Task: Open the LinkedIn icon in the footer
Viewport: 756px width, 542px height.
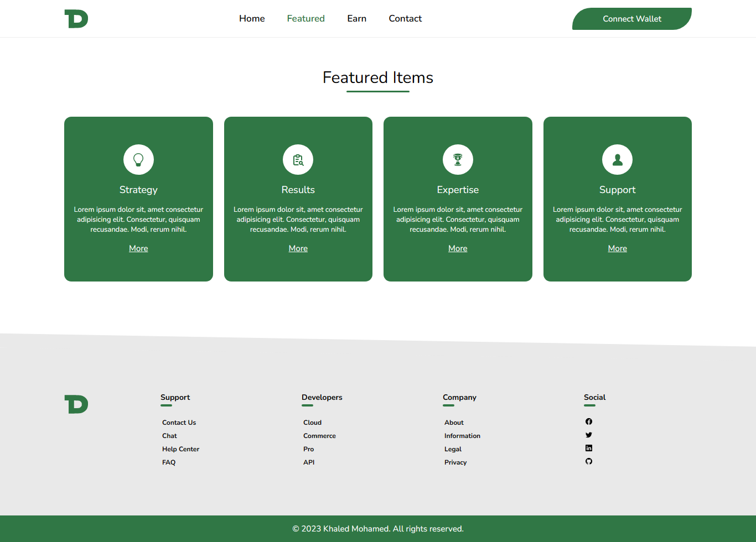Action: [x=589, y=448]
